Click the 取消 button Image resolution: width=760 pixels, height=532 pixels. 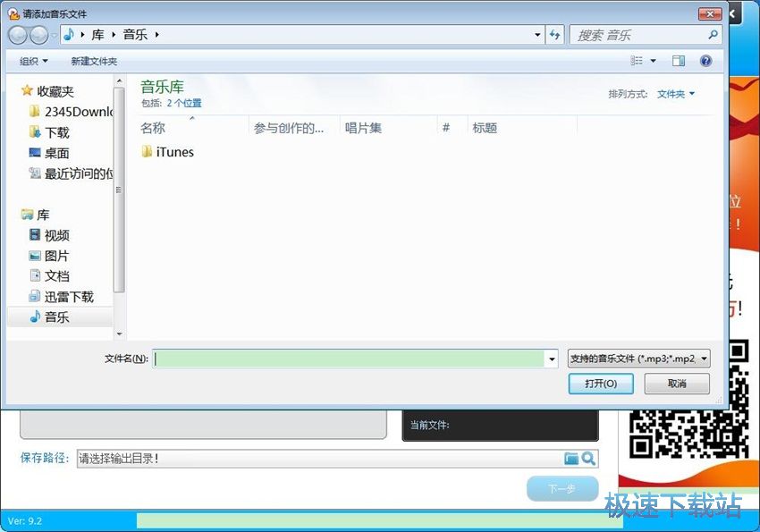677,384
